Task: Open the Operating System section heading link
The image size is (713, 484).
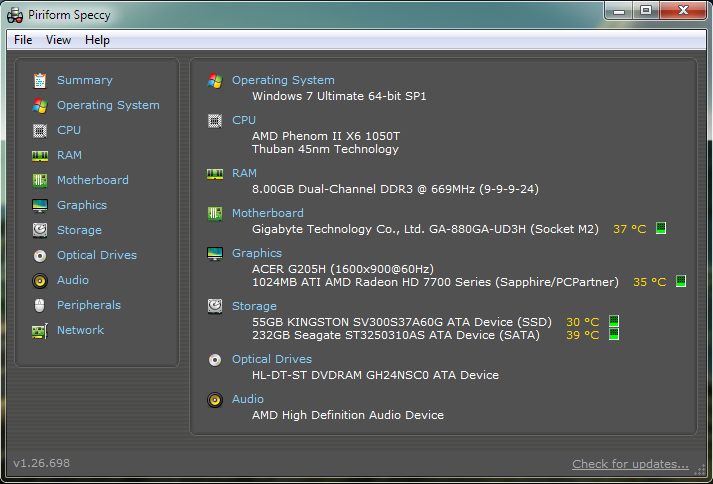Action: [283, 80]
